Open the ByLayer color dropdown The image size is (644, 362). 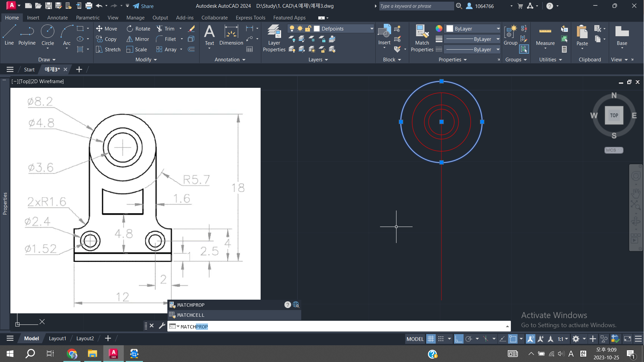pyautogui.click(x=498, y=29)
